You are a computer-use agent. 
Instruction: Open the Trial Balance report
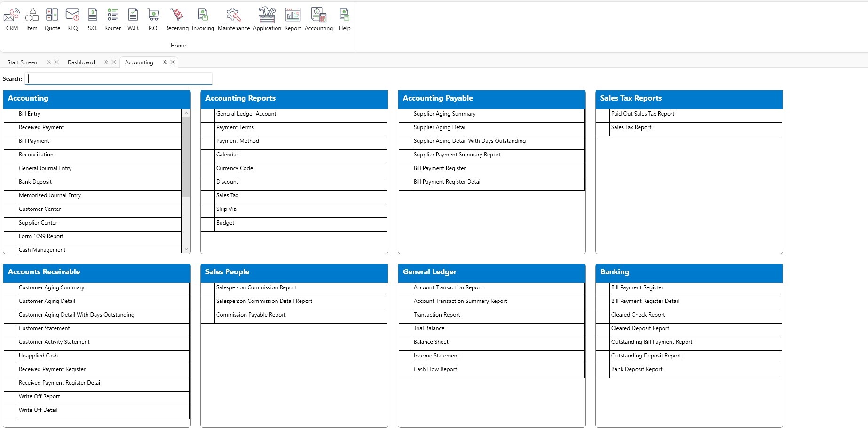429,329
